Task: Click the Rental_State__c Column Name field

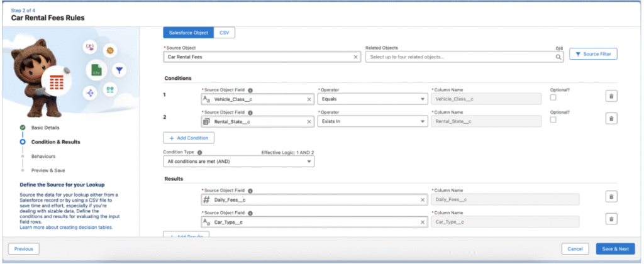Action: (486, 121)
